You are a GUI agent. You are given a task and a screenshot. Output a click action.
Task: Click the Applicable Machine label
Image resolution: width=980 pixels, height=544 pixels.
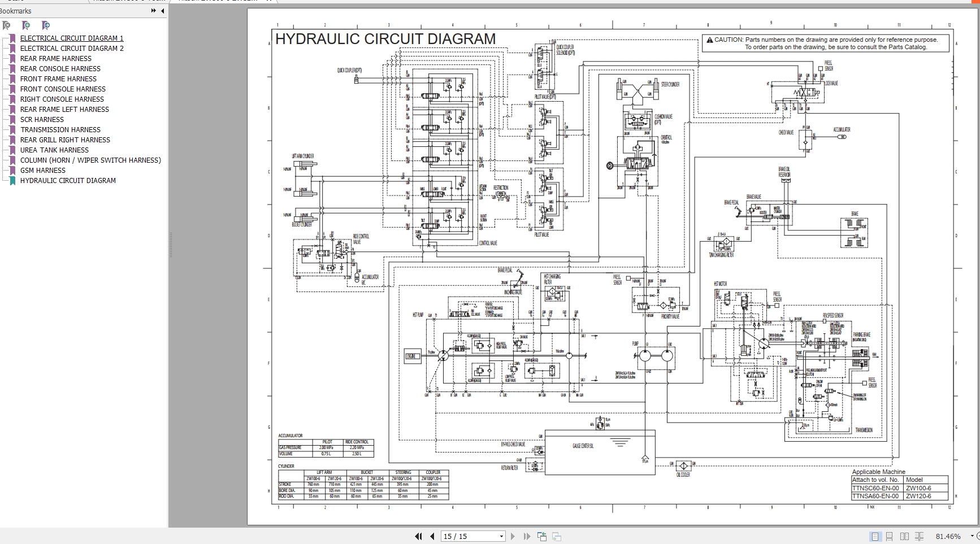[878, 472]
